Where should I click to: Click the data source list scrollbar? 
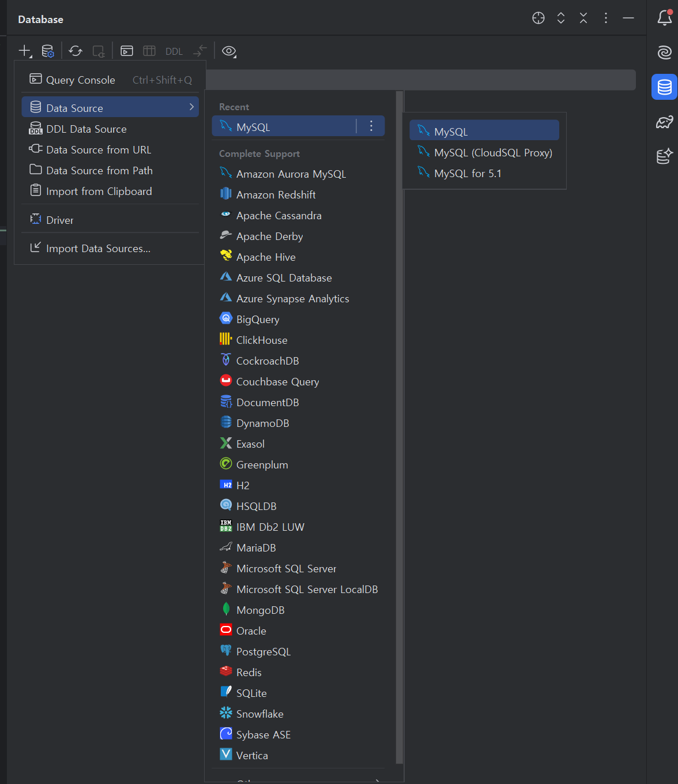click(399, 427)
